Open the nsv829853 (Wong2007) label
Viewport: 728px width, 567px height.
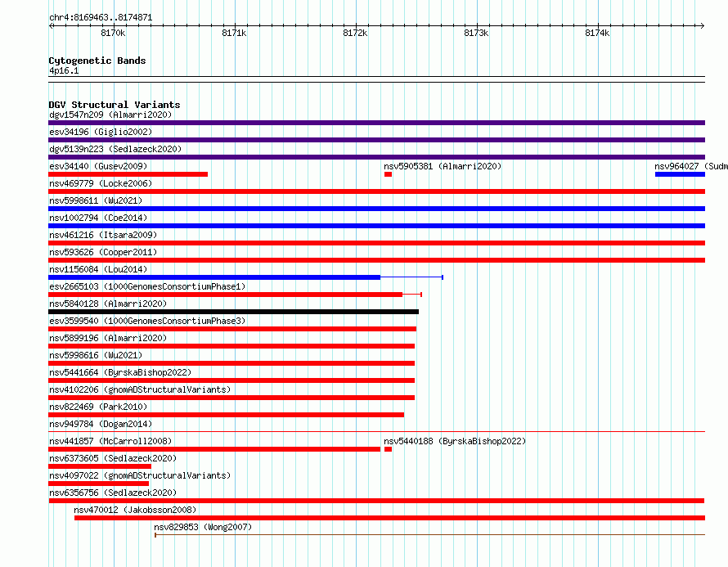pyautogui.click(x=203, y=527)
